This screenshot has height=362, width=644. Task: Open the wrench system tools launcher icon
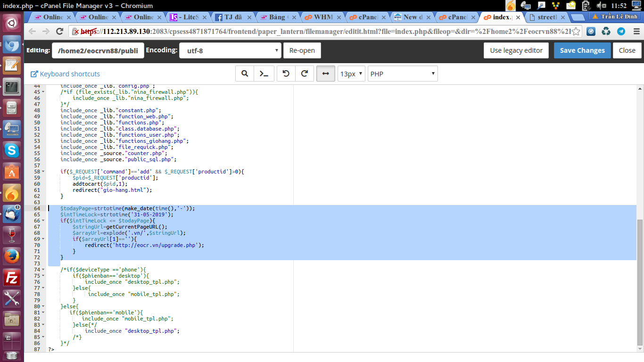click(x=12, y=298)
